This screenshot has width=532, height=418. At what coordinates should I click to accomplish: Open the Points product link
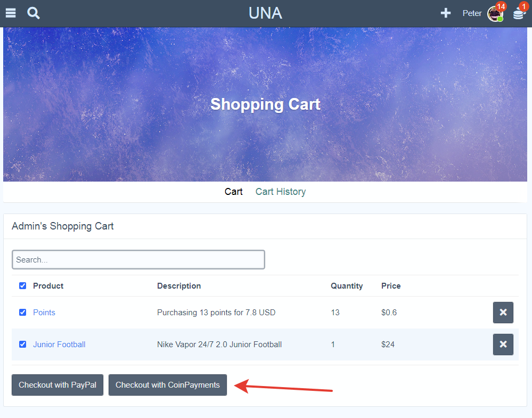(x=44, y=313)
